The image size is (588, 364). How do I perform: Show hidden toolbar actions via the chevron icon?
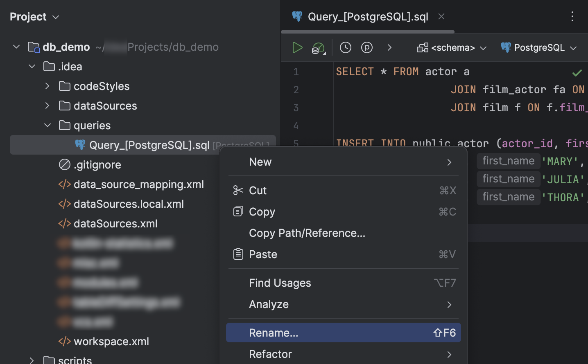389,47
